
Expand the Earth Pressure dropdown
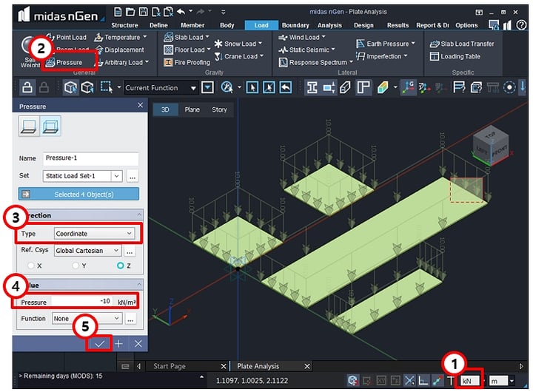[413, 43]
